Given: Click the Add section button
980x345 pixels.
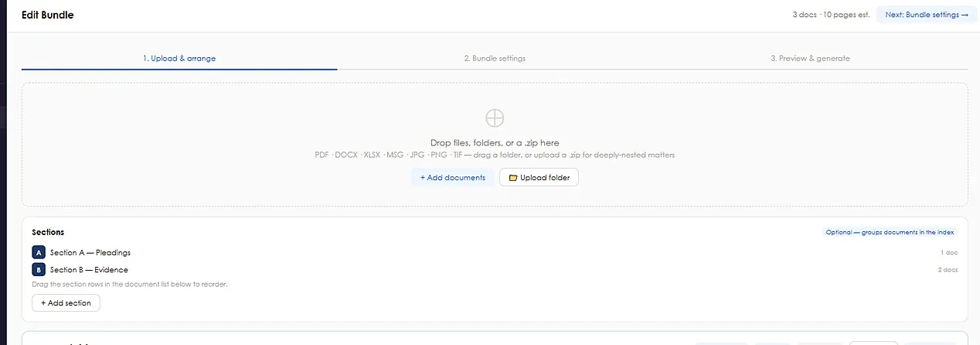Looking at the screenshot, I should coord(66,303).
